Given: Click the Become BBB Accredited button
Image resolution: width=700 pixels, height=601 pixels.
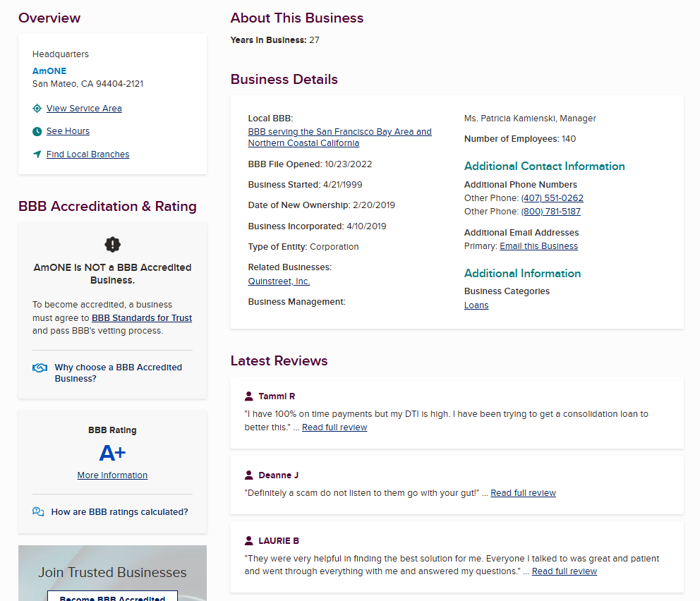Looking at the screenshot, I should 112,596.
